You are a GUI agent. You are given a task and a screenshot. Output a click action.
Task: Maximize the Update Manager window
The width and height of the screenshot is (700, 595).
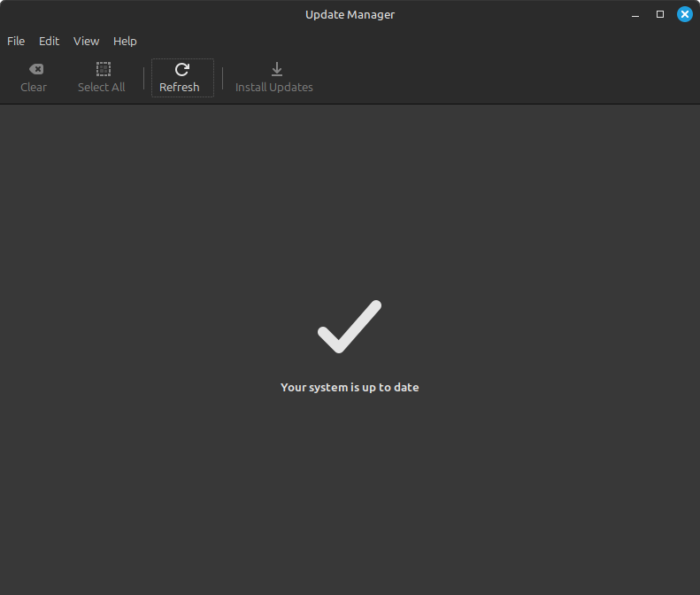(x=660, y=14)
